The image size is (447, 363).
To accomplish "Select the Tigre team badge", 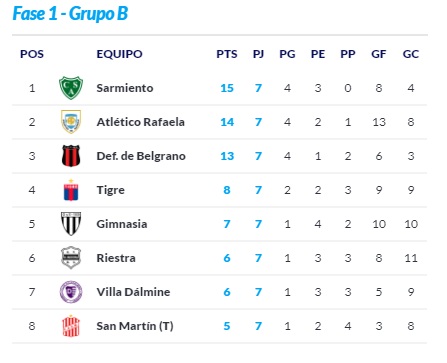I will [71, 190].
